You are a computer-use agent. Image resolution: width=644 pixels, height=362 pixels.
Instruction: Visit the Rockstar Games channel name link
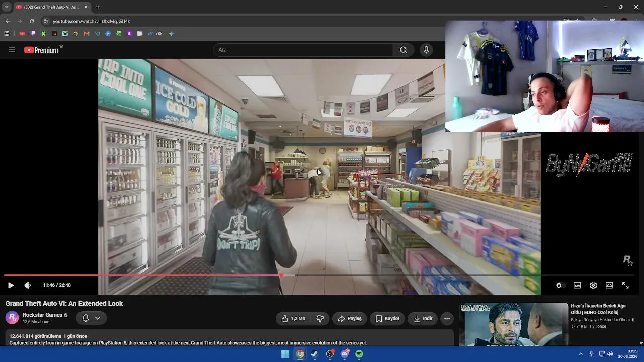coord(42,315)
